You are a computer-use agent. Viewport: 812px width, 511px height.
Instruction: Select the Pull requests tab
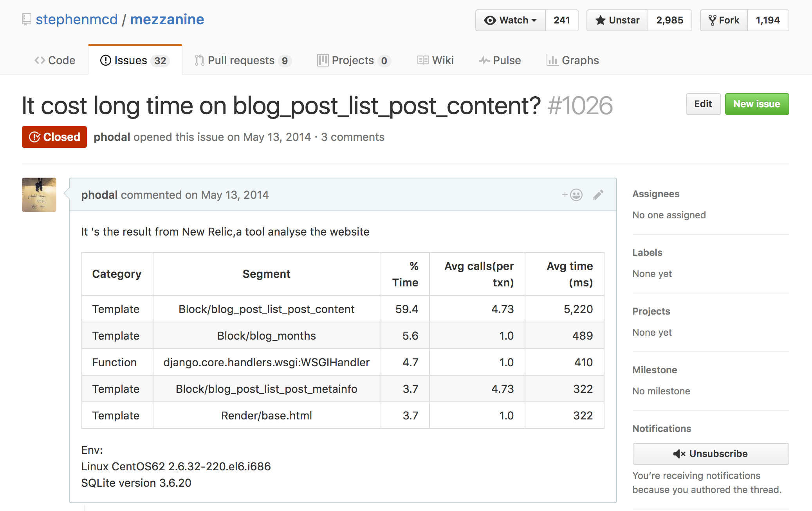click(240, 59)
